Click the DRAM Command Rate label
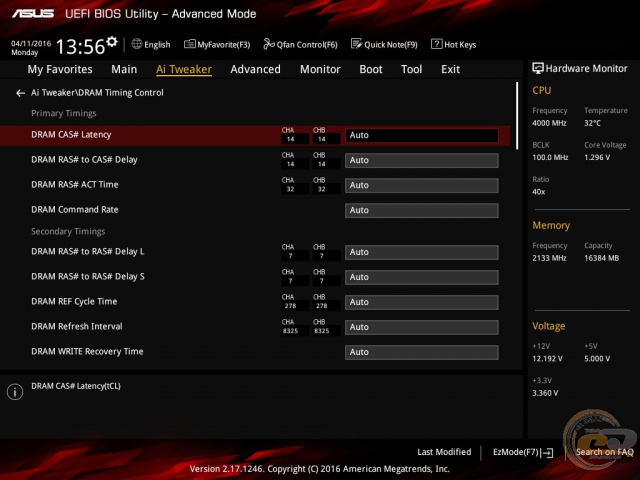640x480 pixels. click(x=75, y=209)
